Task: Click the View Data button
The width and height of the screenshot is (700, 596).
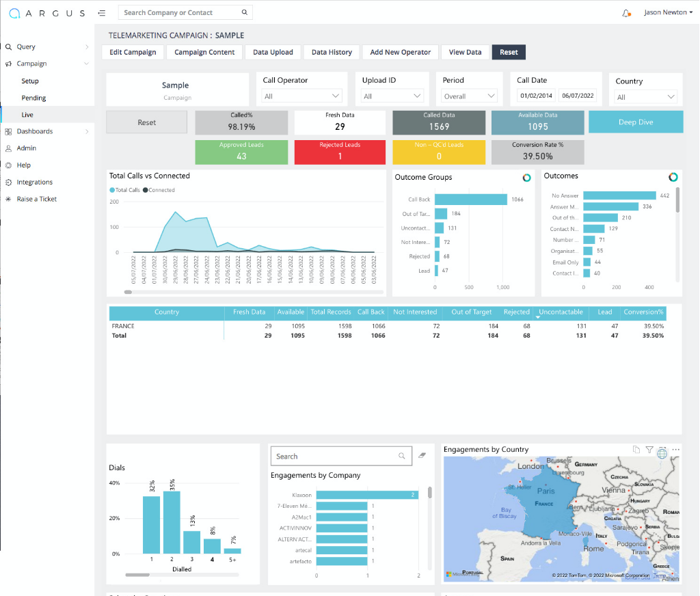Action: point(465,52)
